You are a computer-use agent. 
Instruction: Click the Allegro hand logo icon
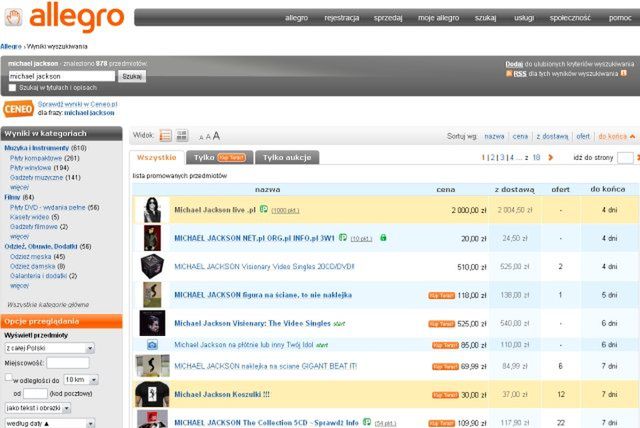coord(13,18)
